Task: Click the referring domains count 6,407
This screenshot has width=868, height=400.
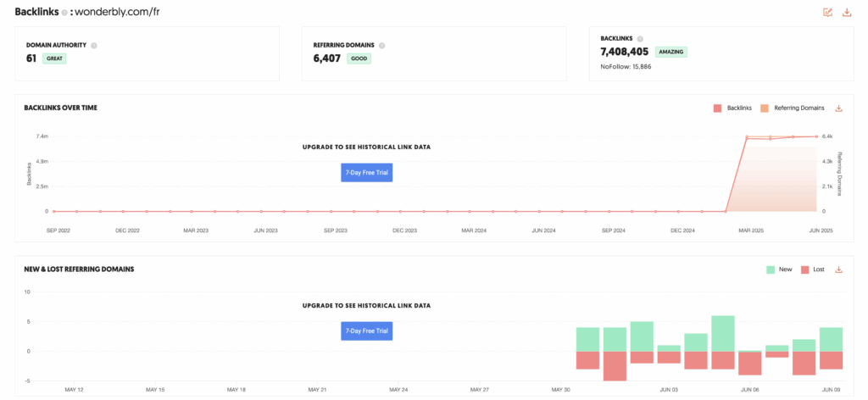Action: click(x=326, y=58)
